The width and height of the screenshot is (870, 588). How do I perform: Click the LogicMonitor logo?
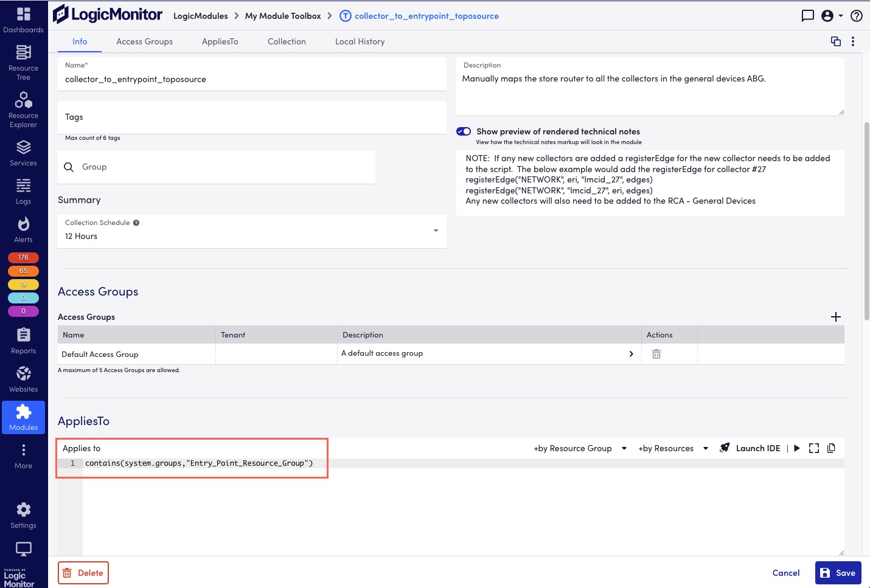click(108, 15)
